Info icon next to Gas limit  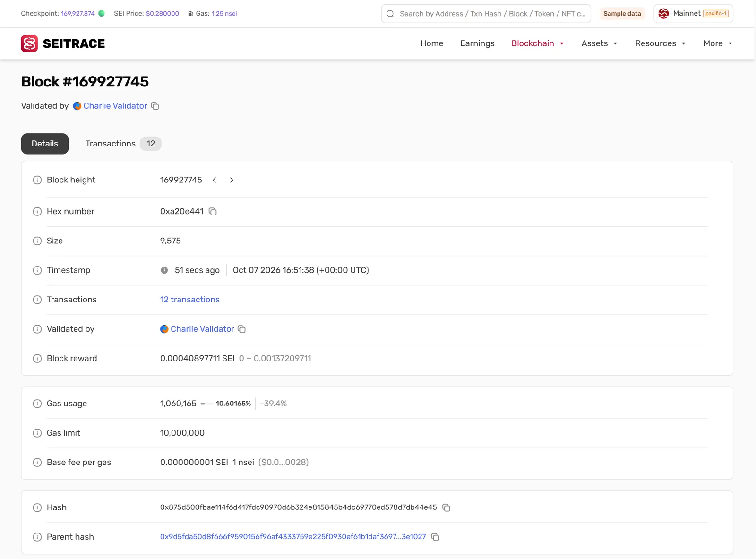click(x=37, y=433)
